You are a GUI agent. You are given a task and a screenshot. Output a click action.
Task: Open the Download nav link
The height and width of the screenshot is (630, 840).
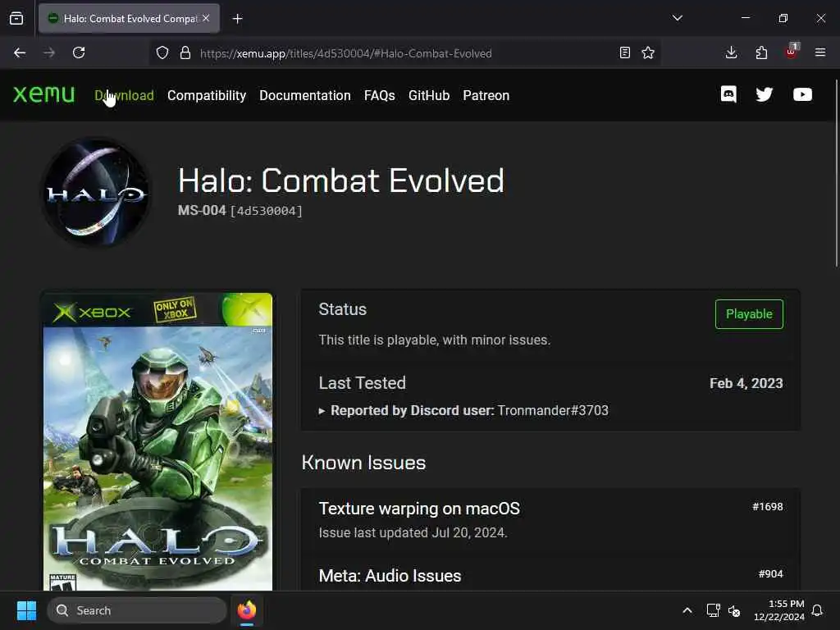tap(125, 95)
